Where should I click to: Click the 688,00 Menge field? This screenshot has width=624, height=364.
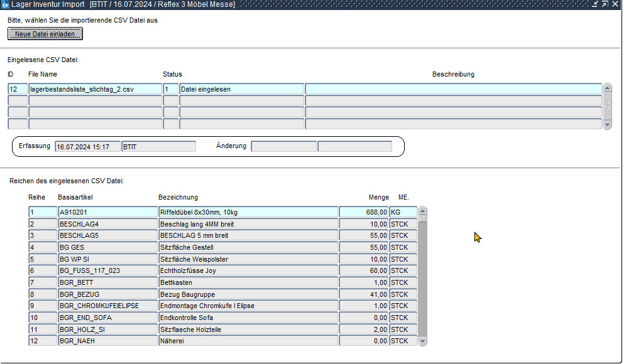pyautogui.click(x=364, y=212)
